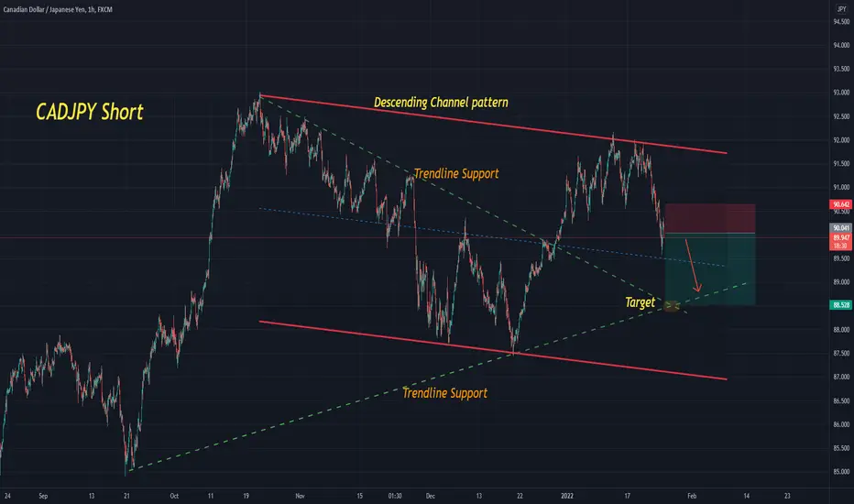
Task: Click the 2022 year label on time axis
Action: coord(567,496)
